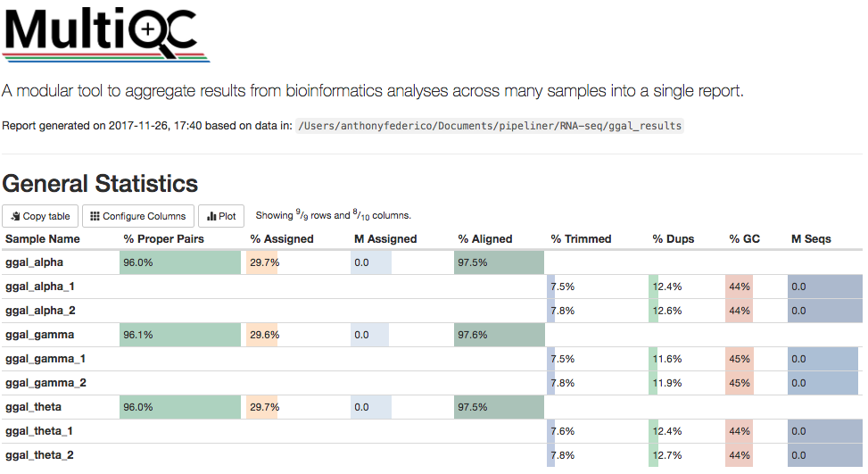Click the Copy table button

[x=40, y=216]
